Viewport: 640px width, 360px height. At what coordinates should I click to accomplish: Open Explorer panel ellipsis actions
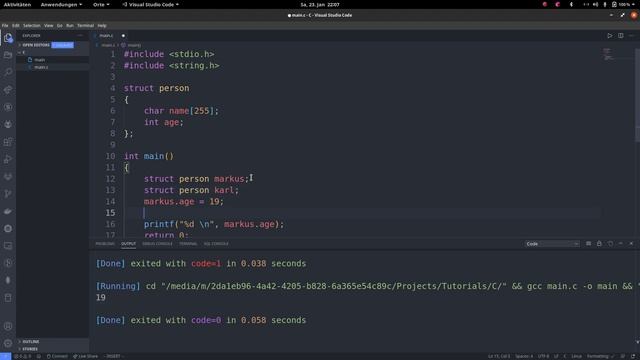(80, 36)
